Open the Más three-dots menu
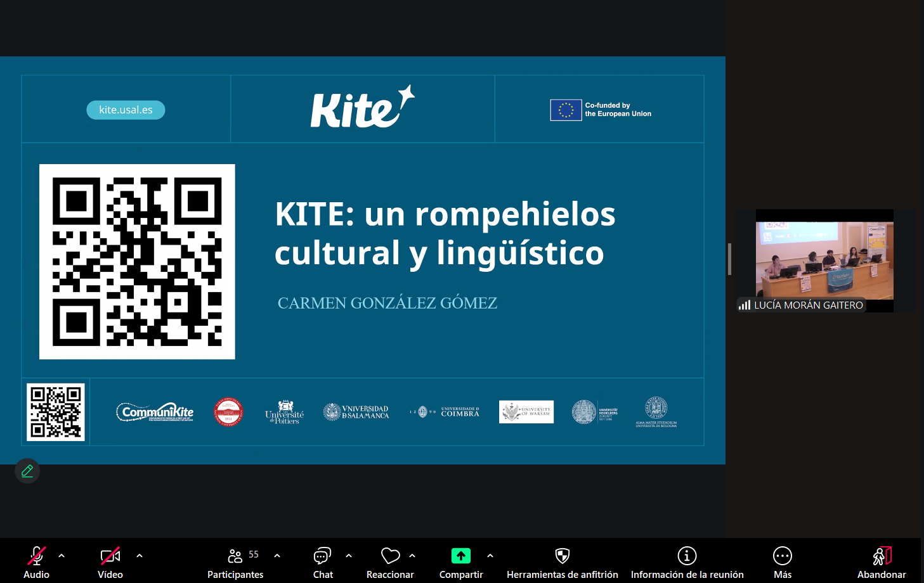Screen dimensions: 924x583 tap(783, 556)
